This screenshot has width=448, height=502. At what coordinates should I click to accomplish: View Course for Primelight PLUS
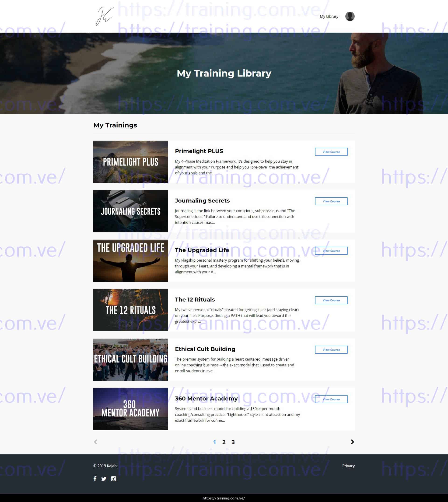tap(331, 152)
